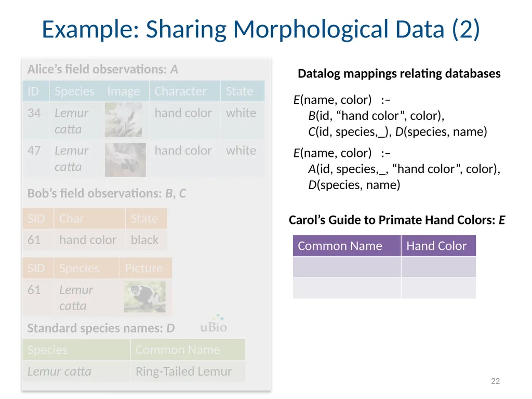Select first empty Hand Color cell
The width and height of the screenshot is (532, 399).
438,267
